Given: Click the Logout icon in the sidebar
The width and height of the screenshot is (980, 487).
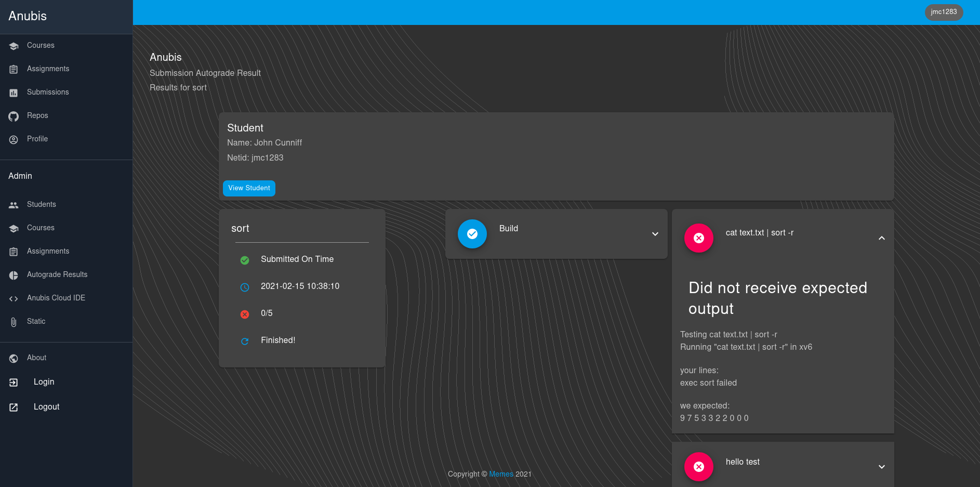Looking at the screenshot, I should pyautogui.click(x=14, y=407).
